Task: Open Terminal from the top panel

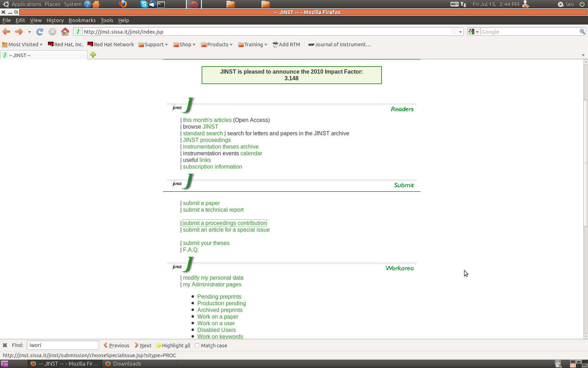Action: point(161,4)
